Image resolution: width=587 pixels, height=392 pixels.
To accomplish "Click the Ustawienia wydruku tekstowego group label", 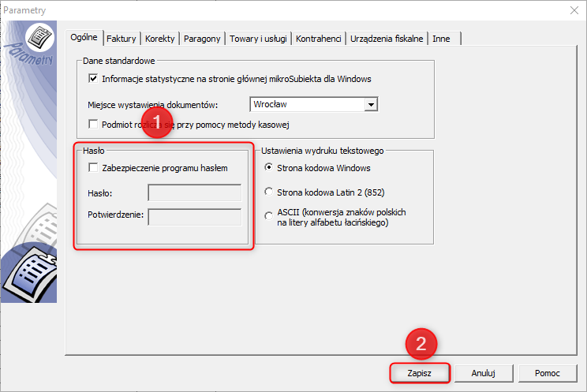I will click(323, 151).
